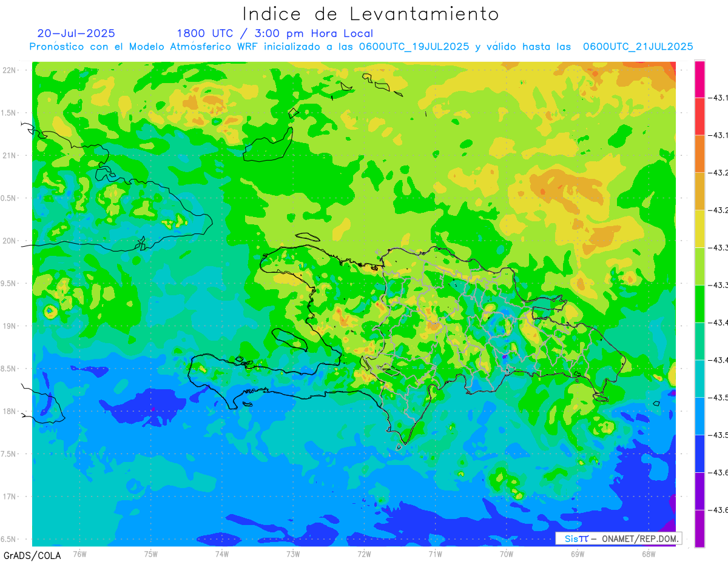Screen dimensions: 728x562
Task: Click the '20N' latitude label
Action: [x=10, y=241]
